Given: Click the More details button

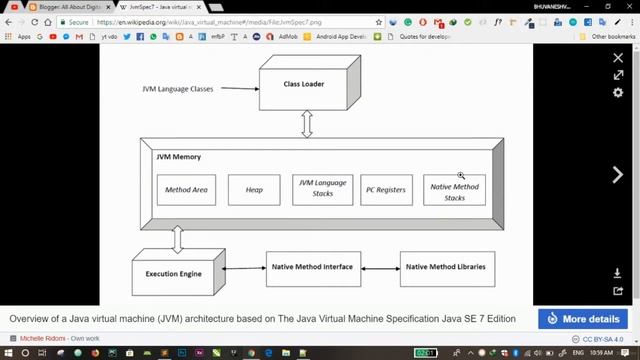Looking at the screenshot, I should pos(583,319).
